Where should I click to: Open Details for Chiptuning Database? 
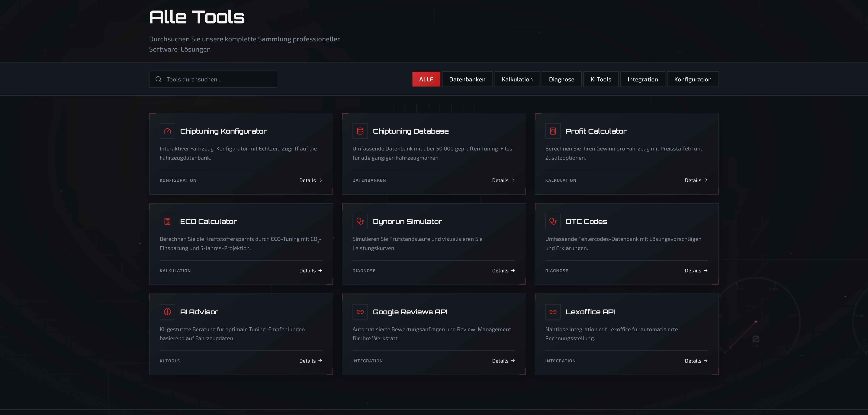click(503, 180)
